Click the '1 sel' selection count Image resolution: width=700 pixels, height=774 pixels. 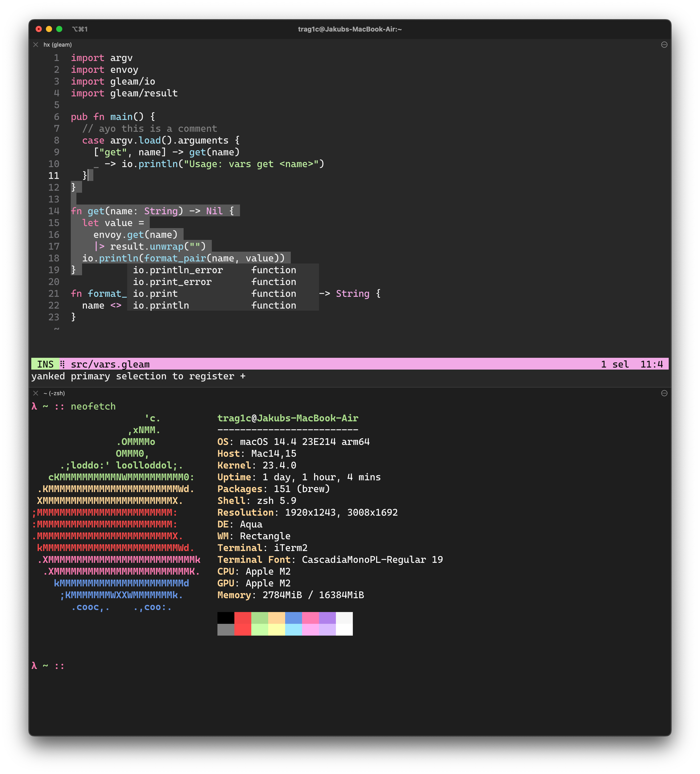(615, 364)
